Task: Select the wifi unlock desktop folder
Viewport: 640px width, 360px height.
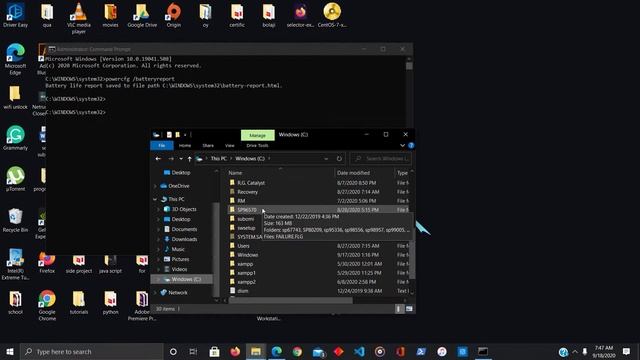Action: pyautogui.click(x=16, y=97)
